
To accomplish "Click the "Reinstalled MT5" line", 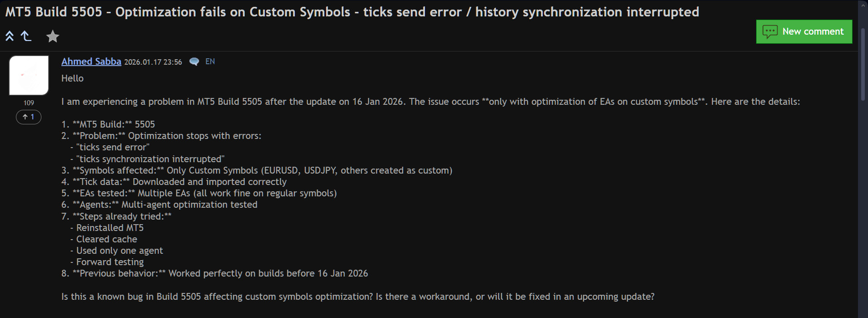I will tap(110, 228).
